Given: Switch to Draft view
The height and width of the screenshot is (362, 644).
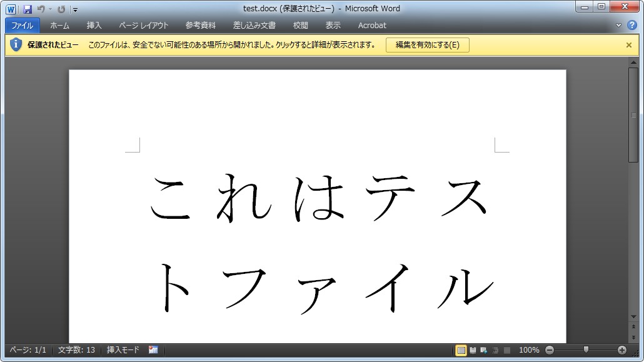Looking at the screenshot, I should pos(507,350).
